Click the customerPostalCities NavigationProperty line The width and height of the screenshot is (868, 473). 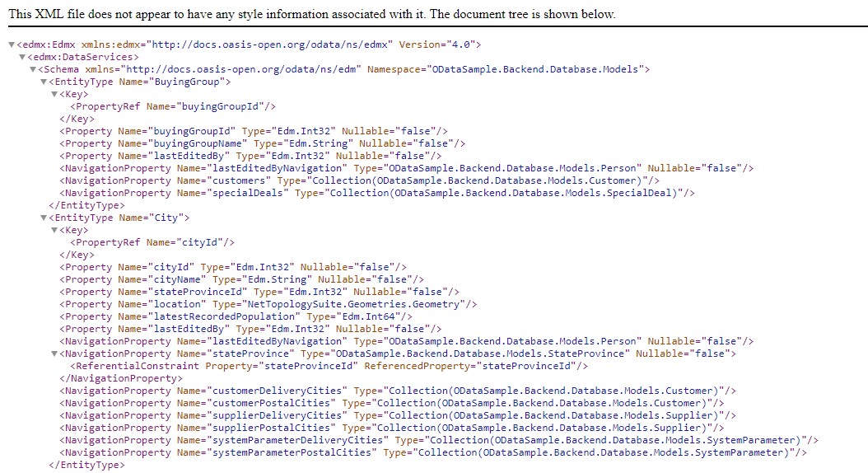tap(392, 403)
